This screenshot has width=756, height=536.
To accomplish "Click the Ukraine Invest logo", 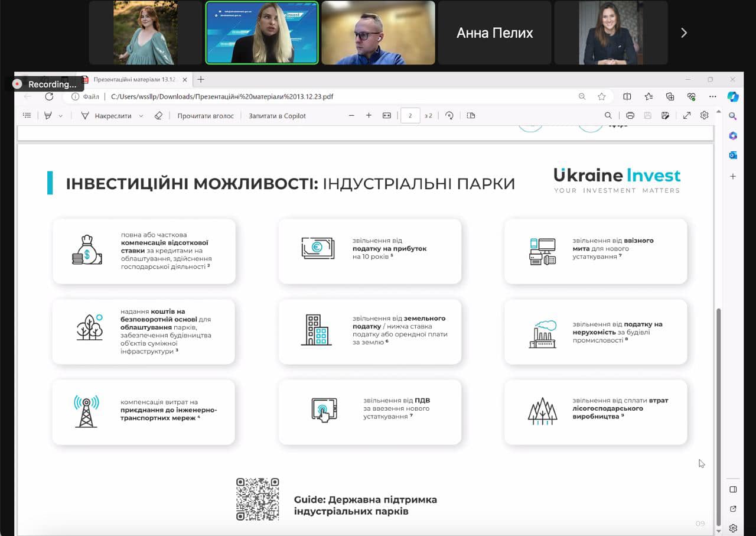I will coord(617,181).
